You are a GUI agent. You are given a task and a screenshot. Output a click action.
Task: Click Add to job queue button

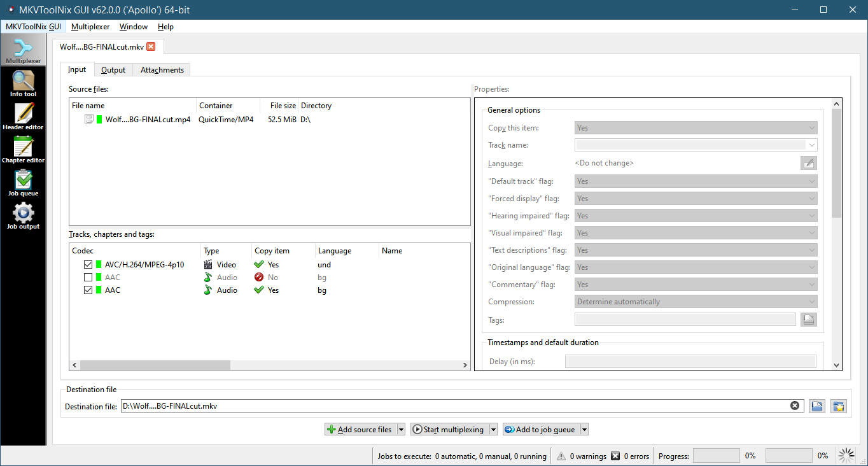(542, 430)
